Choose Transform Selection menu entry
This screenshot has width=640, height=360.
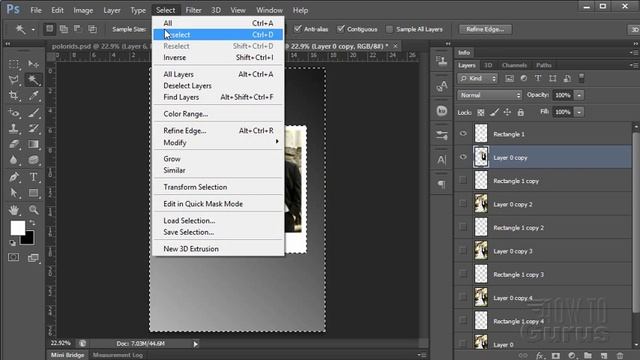pyautogui.click(x=218, y=187)
